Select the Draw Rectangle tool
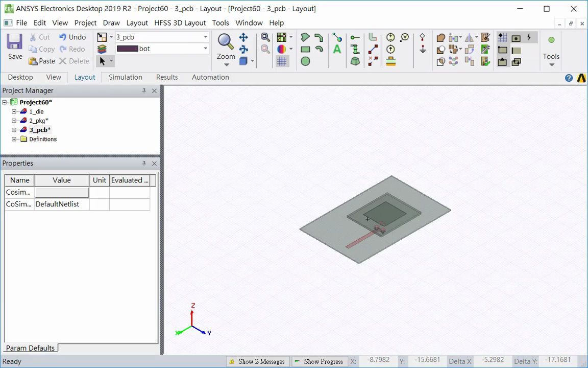Image resolution: width=588 pixels, height=368 pixels. point(305,49)
